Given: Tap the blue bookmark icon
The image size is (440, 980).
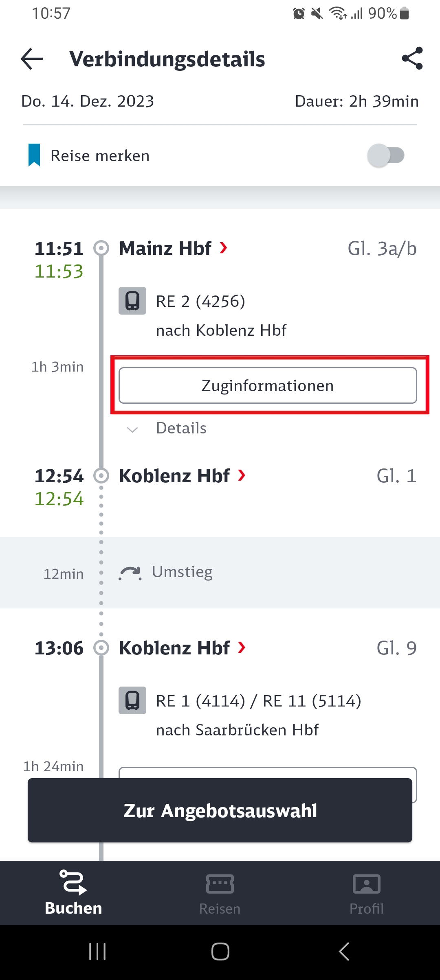Looking at the screenshot, I should click(34, 155).
